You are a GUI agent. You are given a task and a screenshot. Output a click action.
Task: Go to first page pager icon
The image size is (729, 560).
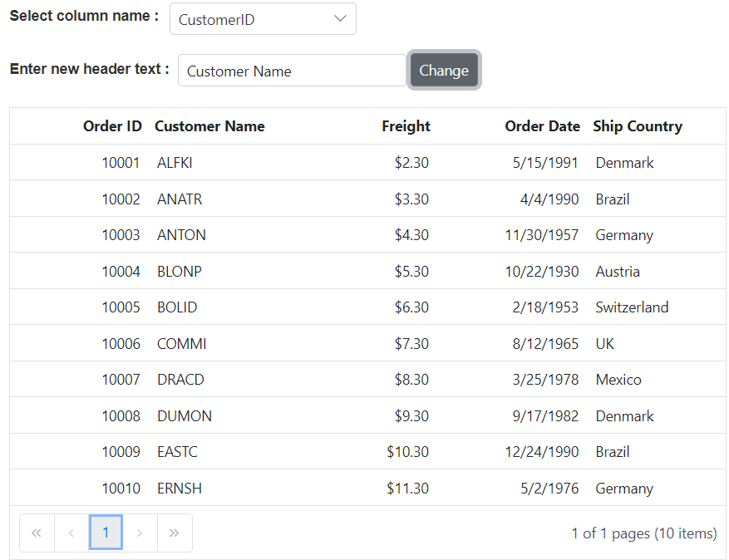coord(37,533)
